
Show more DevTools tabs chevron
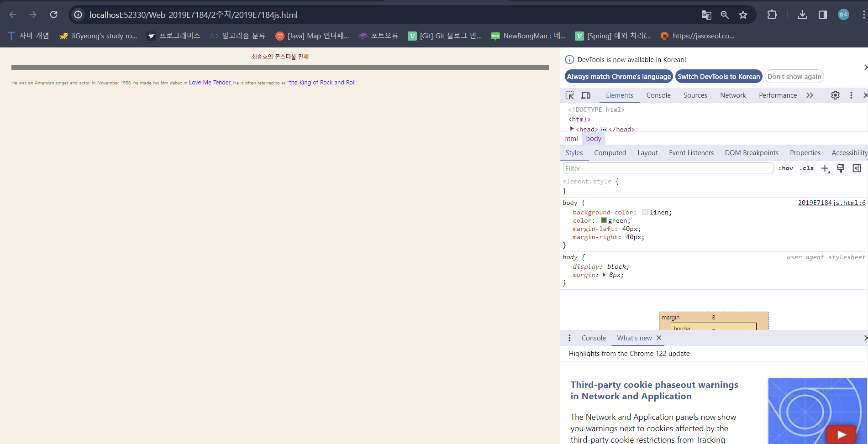click(810, 95)
